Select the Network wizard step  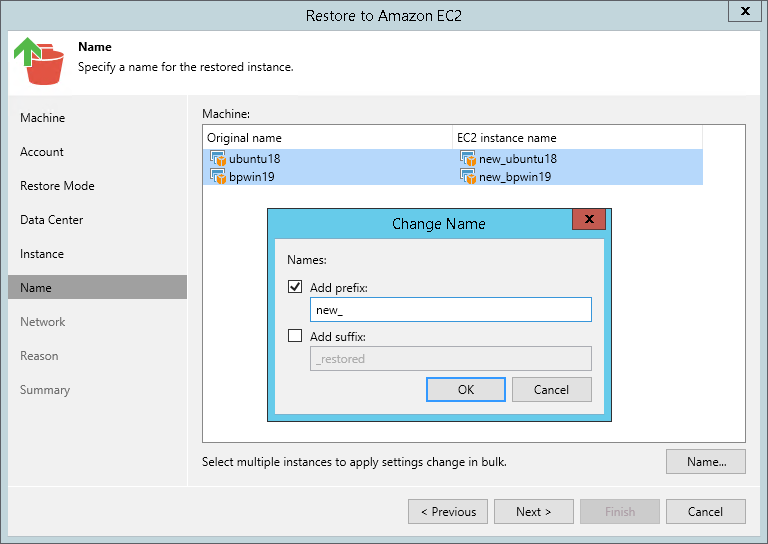tap(43, 322)
